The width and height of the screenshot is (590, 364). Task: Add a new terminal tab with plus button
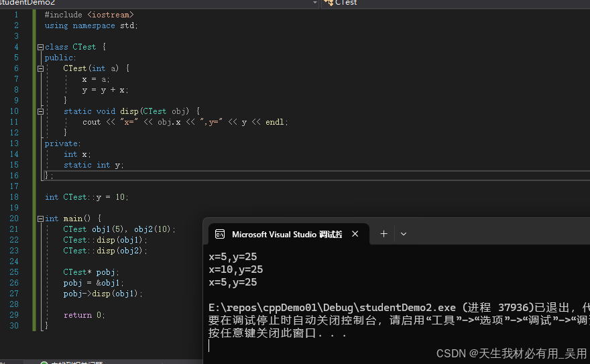point(383,234)
